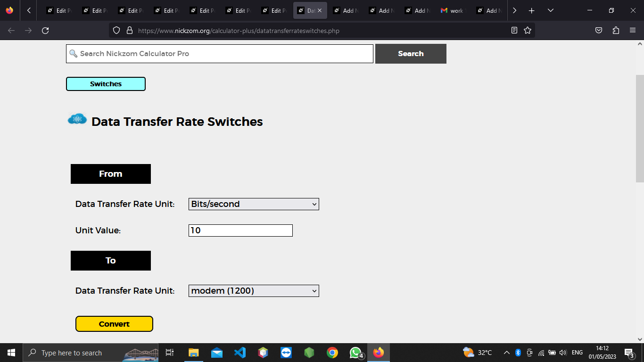This screenshot has width=644, height=362.
Task: Click the ENG language indicator
Action: coord(577,353)
